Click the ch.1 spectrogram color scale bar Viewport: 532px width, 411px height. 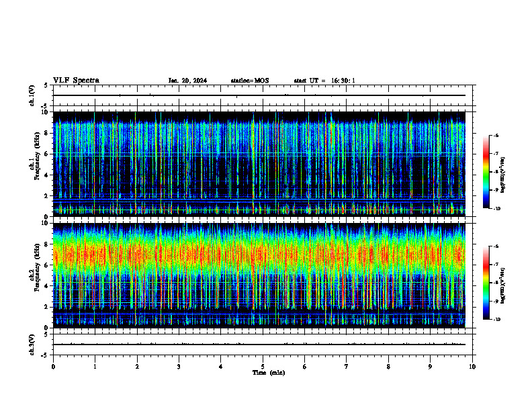pos(486,172)
